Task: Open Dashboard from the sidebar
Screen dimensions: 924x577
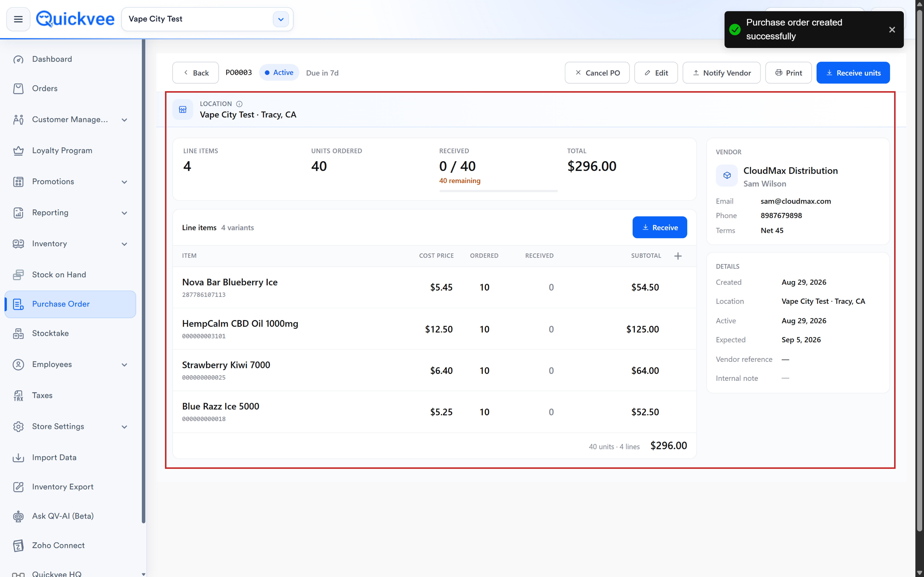Action: 70,59
